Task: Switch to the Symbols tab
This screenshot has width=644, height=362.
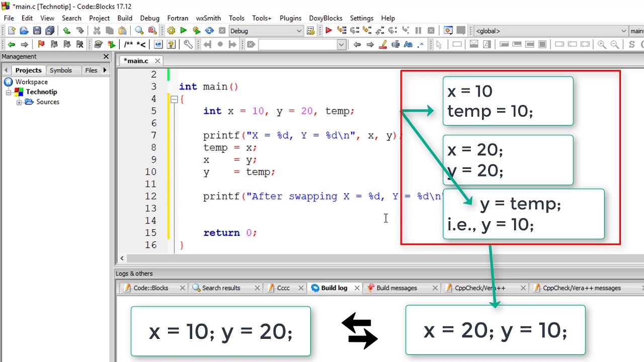Action: click(61, 70)
